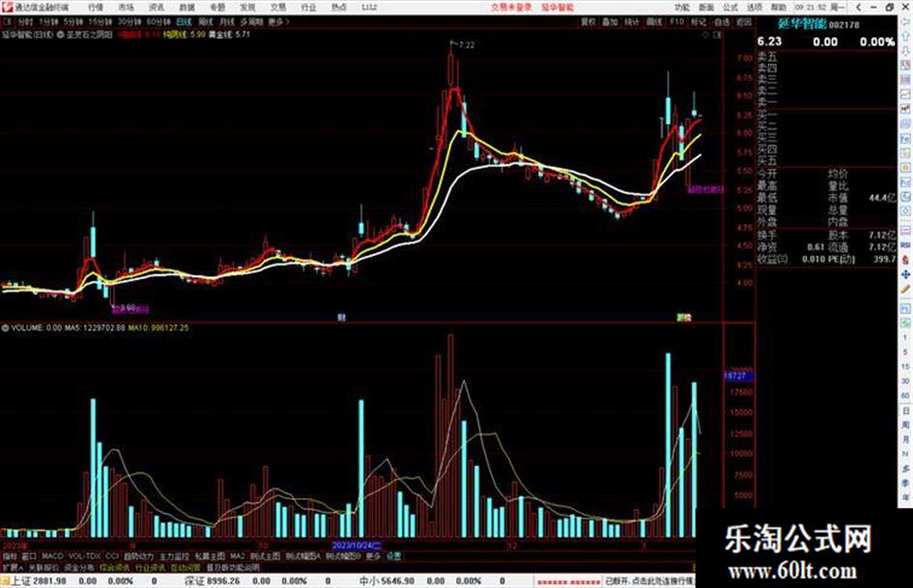This screenshot has width=913, height=588.
Task: Click the 叠加 overlay button
Action: coord(610,21)
